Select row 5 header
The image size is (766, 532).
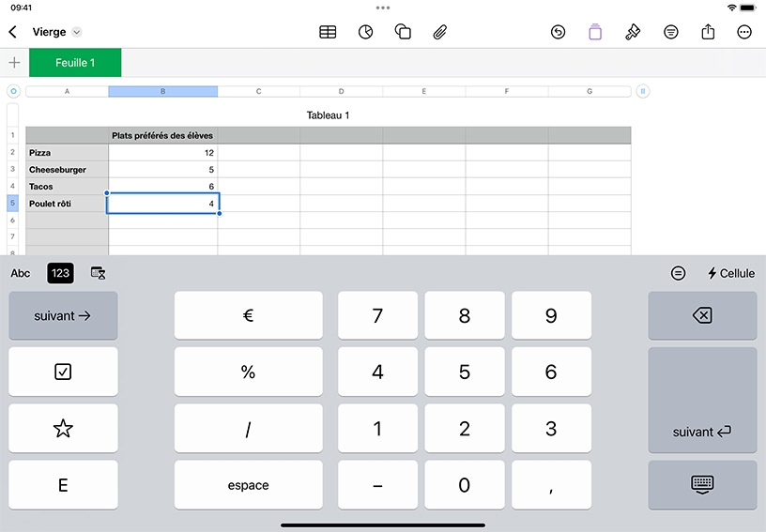(13, 203)
